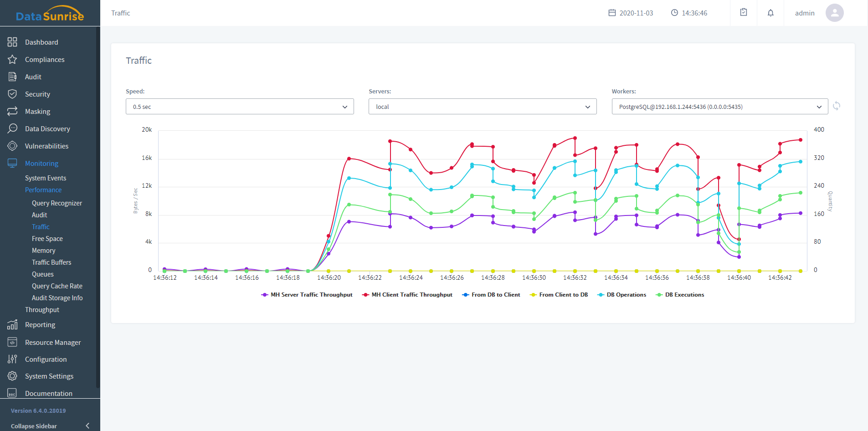Screen dimensions: 868x431
Task: Click the Security shield icon
Action: (12, 94)
